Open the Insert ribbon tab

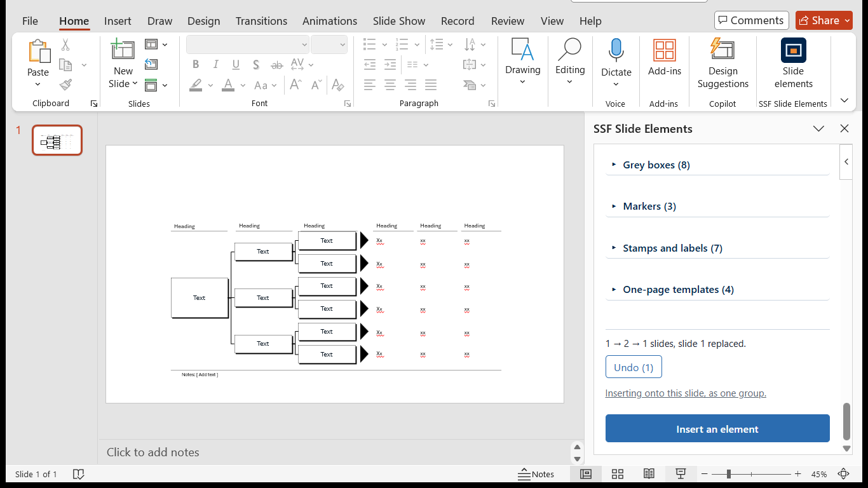118,21
